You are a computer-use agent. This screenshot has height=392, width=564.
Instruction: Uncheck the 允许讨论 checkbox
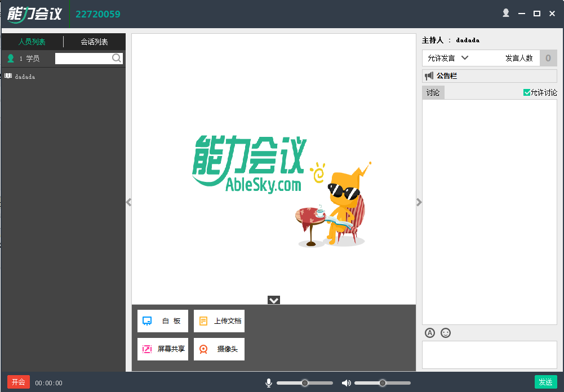(x=527, y=92)
